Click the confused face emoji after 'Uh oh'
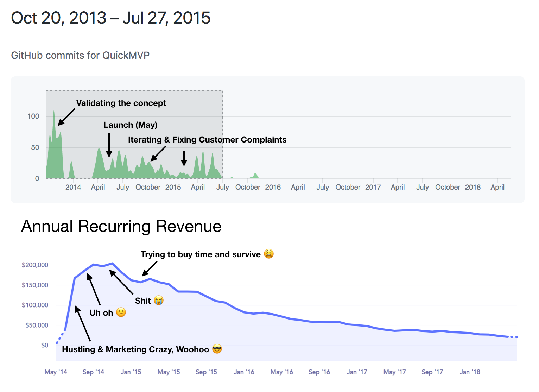The image size is (539, 392). point(121,312)
